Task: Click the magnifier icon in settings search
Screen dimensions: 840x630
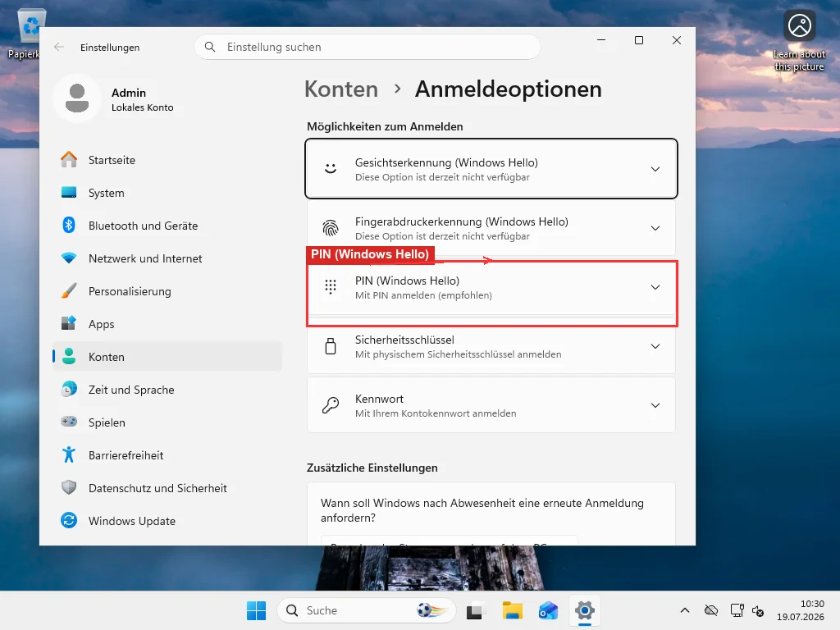Action: (210, 47)
